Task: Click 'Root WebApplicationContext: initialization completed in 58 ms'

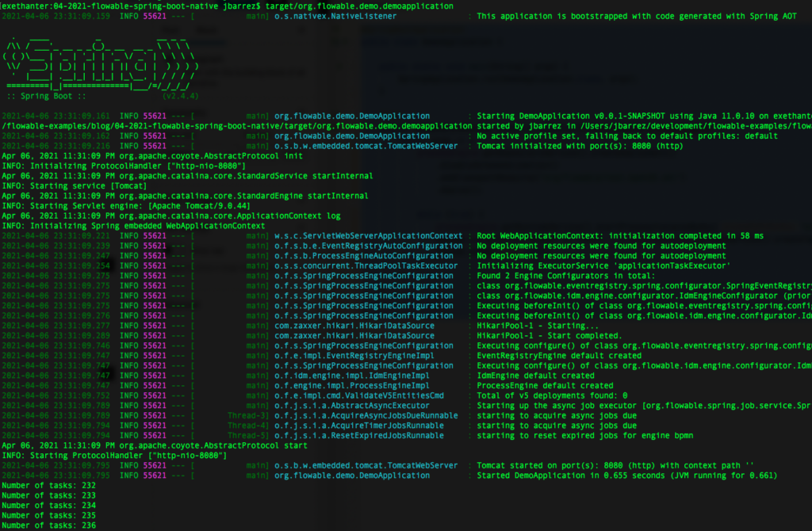Action: point(620,236)
